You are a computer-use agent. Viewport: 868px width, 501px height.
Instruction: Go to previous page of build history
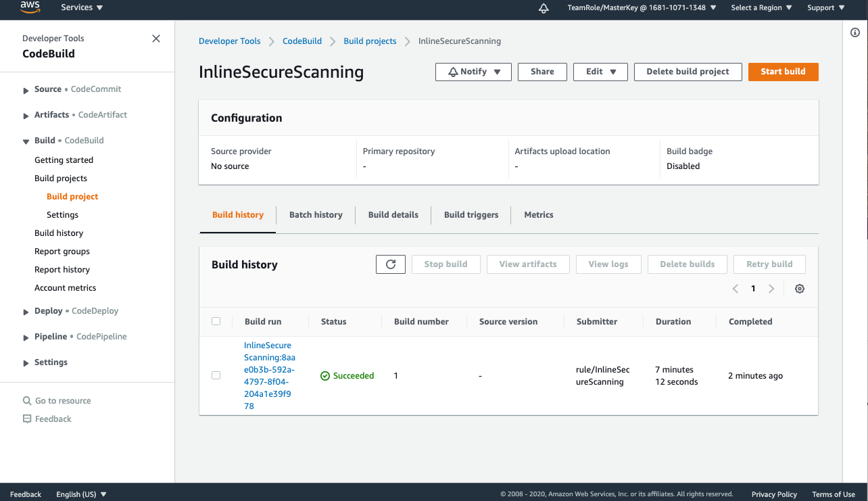[736, 289]
